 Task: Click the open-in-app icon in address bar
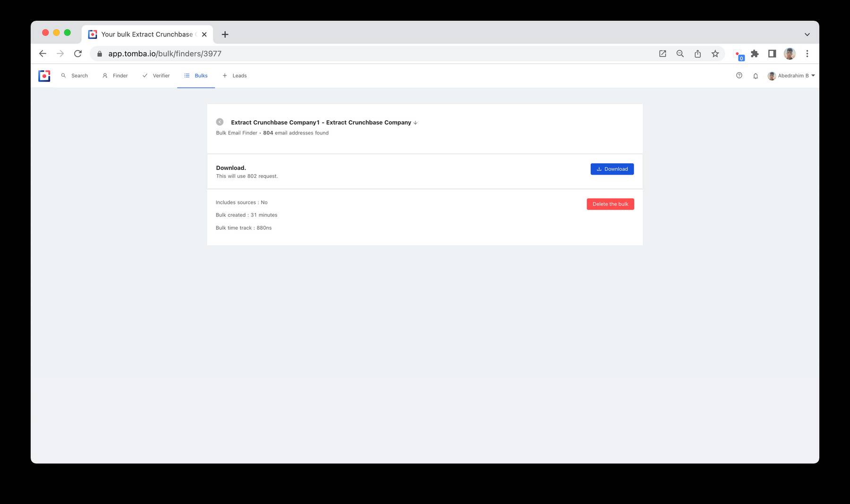click(663, 54)
